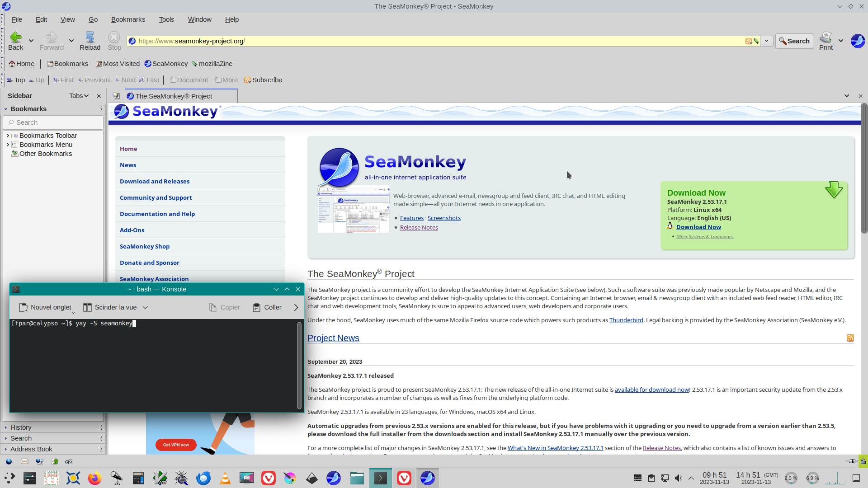The width and height of the screenshot is (868, 488).
Task: Open the sidebar Tabs dropdown
Action: tap(79, 96)
